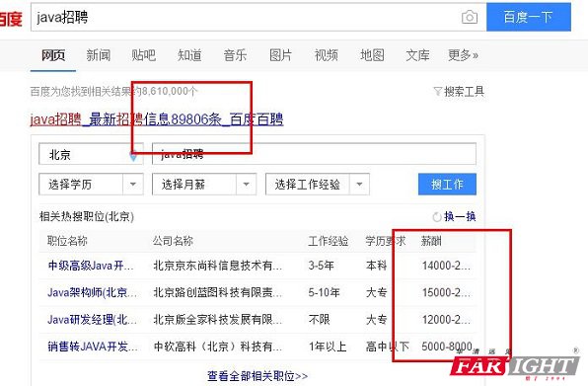Open 搜索工具 filter options
Screen dimensions: 588x386
(464, 91)
